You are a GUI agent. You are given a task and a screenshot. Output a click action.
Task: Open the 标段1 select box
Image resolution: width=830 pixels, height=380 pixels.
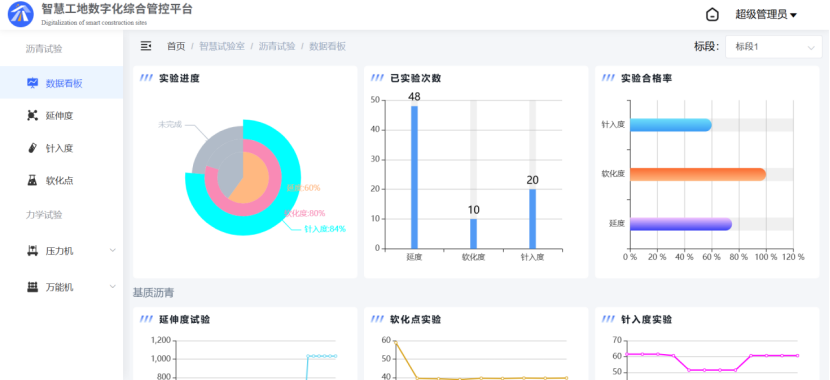pos(773,47)
